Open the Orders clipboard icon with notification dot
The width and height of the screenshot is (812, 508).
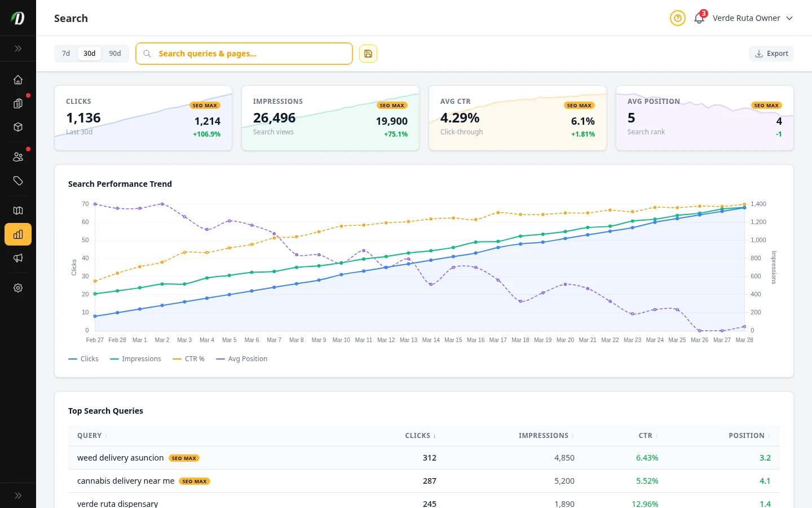(x=18, y=103)
